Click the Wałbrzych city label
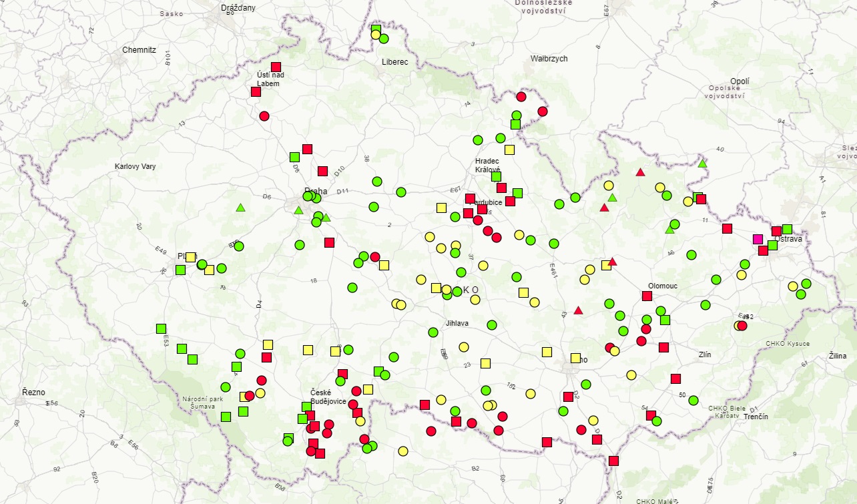 [x=549, y=59]
